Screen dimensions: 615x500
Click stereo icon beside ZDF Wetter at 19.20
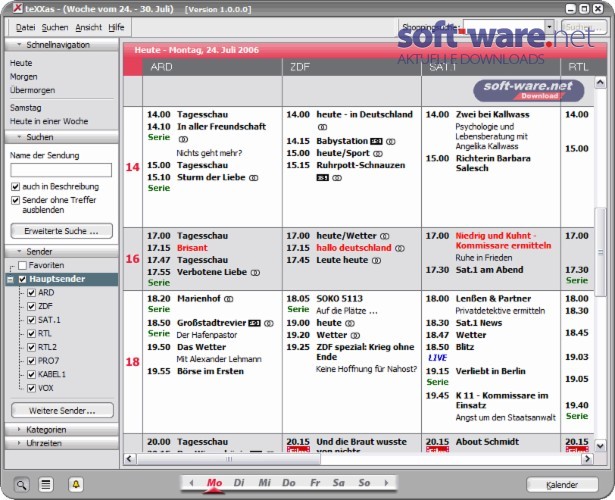point(355,335)
